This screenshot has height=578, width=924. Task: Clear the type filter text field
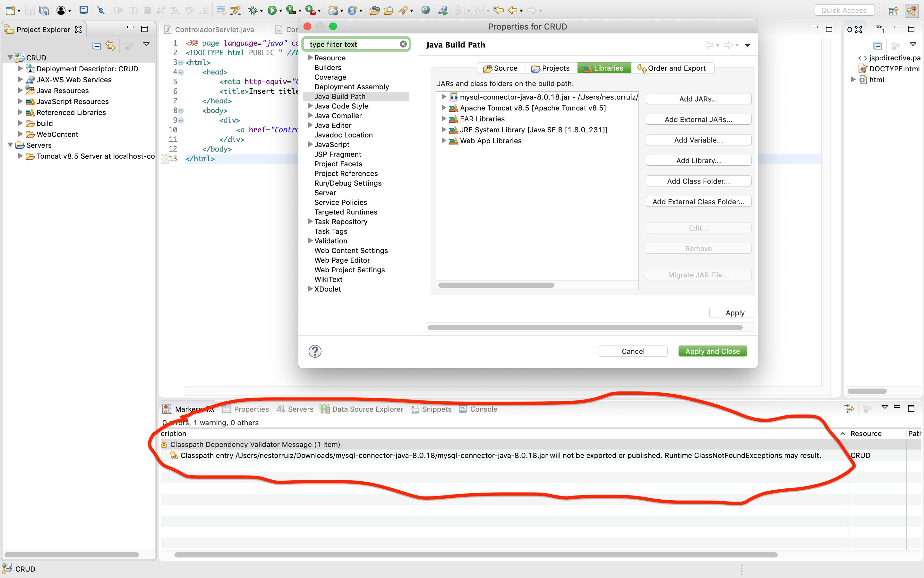pos(403,44)
